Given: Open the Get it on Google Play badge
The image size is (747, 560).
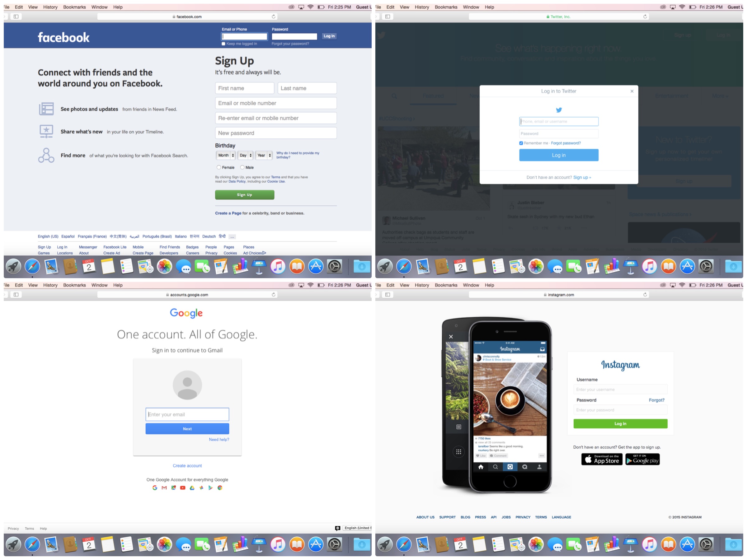Looking at the screenshot, I should pyautogui.click(x=642, y=460).
